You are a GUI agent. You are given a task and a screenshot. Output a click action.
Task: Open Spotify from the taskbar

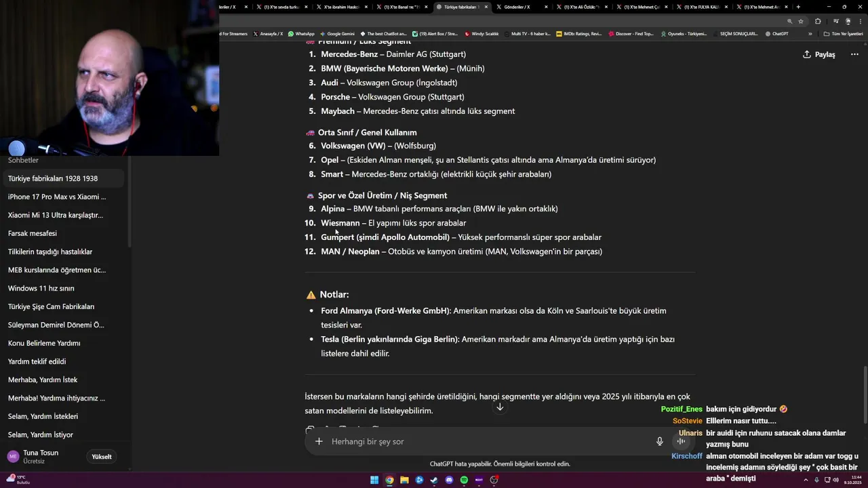[464, 480]
